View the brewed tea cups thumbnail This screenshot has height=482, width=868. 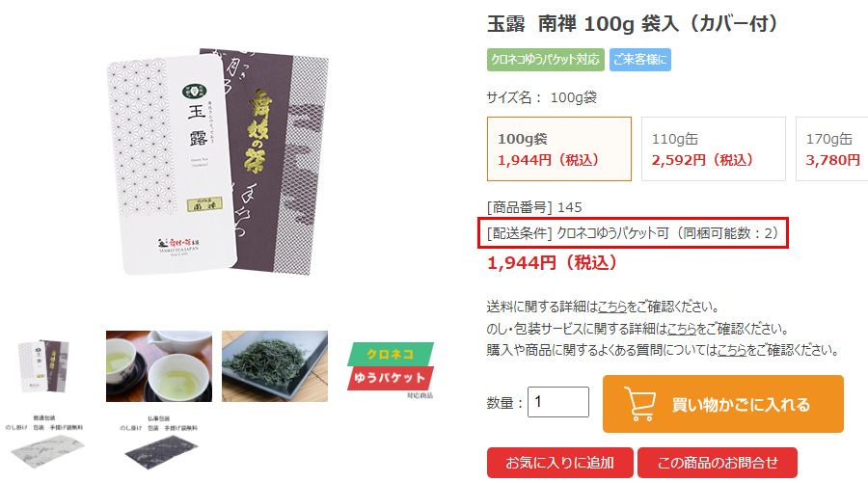pyautogui.click(x=159, y=366)
